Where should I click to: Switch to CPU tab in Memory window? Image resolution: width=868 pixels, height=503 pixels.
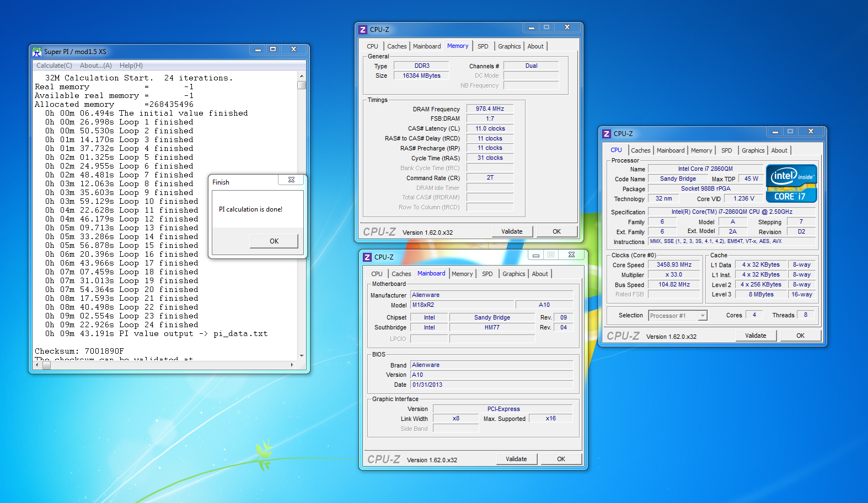[373, 46]
